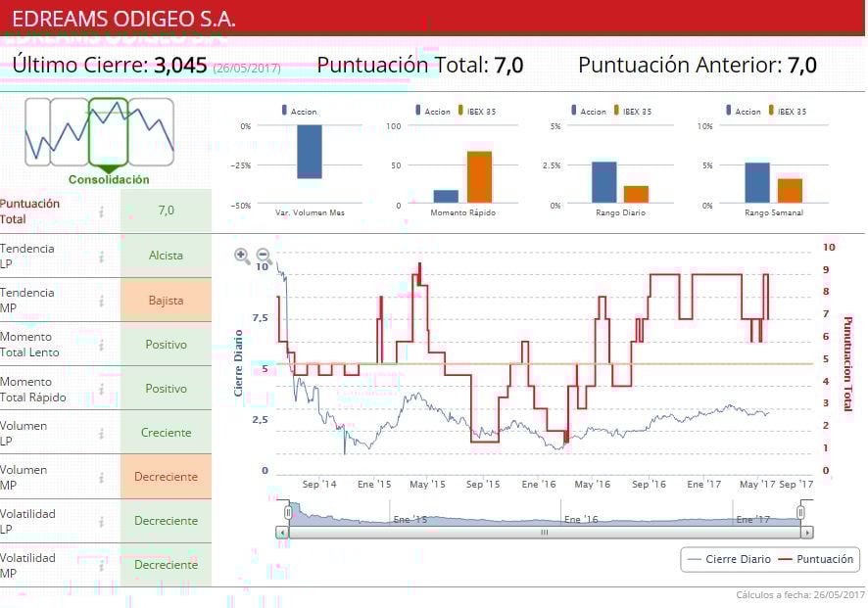Toggle IBEX 35 legend in Rango Diario chart
Screen dimensions: 868x608
tap(633, 112)
